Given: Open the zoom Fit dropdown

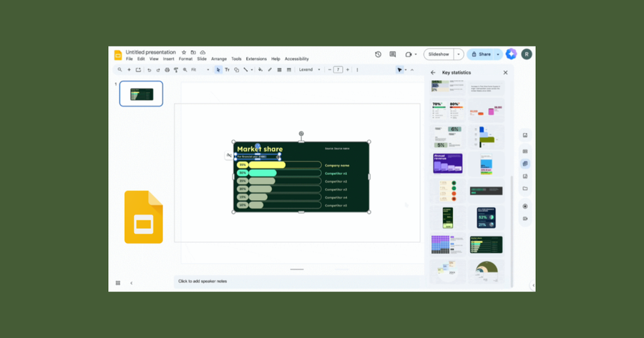Looking at the screenshot, I should coord(200,70).
